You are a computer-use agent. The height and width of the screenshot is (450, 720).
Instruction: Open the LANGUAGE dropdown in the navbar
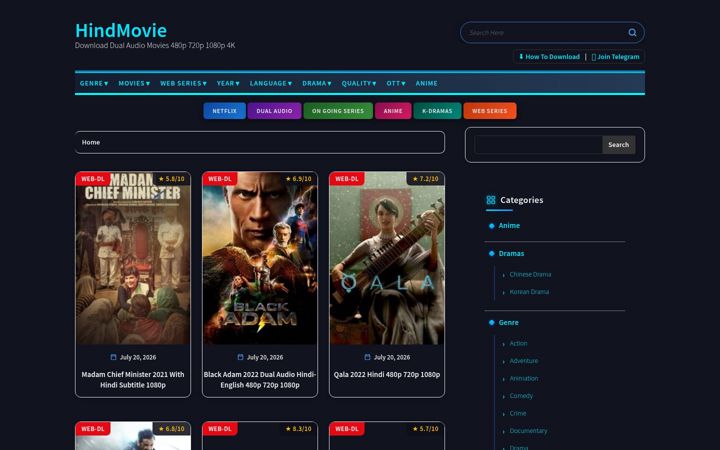coord(270,83)
